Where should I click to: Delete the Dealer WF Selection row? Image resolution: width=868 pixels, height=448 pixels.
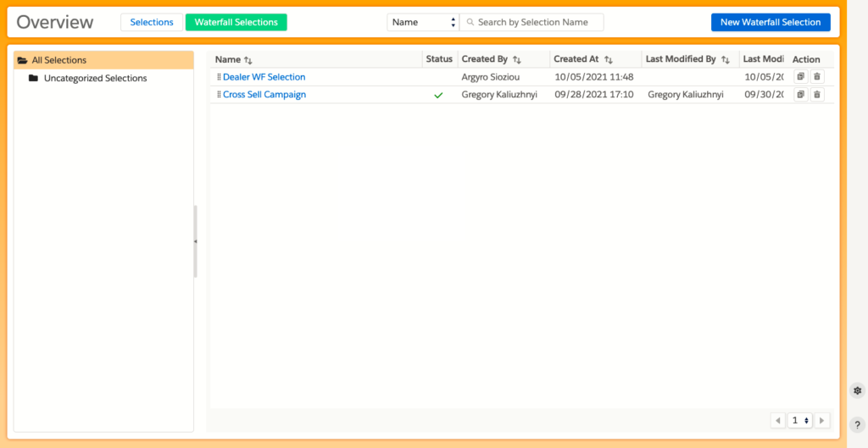pos(817,77)
